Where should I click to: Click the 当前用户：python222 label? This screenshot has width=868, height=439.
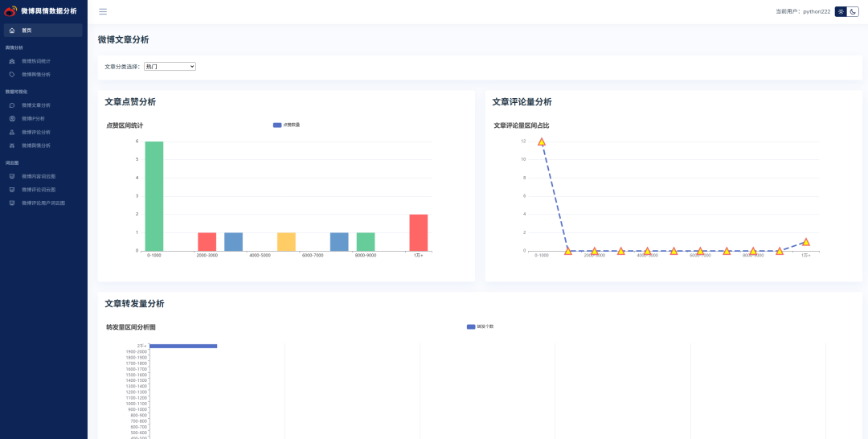coord(803,11)
